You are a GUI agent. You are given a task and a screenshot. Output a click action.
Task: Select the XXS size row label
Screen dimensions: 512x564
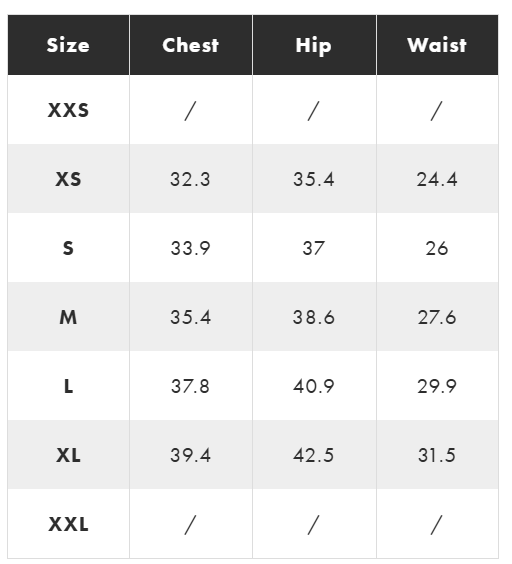pyautogui.click(x=68, y=110)
